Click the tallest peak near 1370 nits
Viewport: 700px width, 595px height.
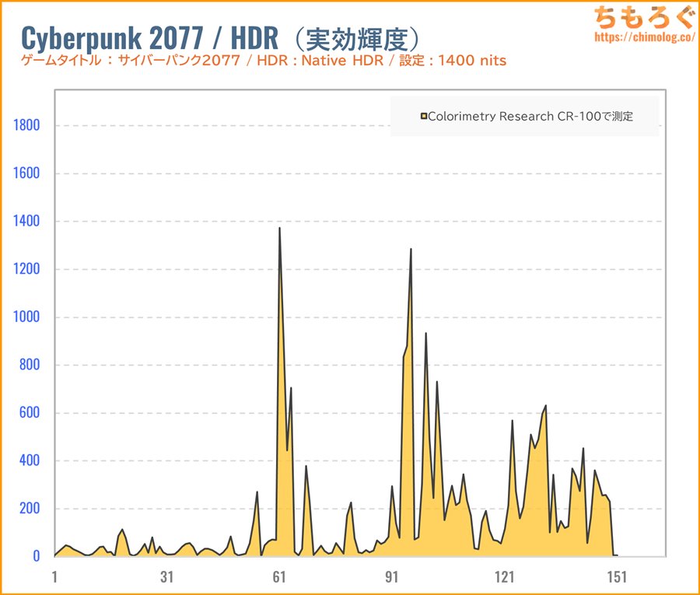click(279, 229)
